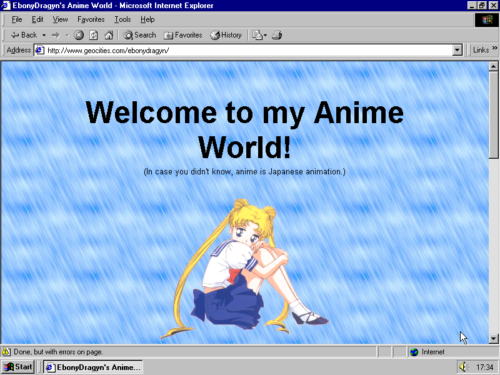This screenshot has height=375, width=500.
Task: Open the Tools menu
Action: [122, 20]
